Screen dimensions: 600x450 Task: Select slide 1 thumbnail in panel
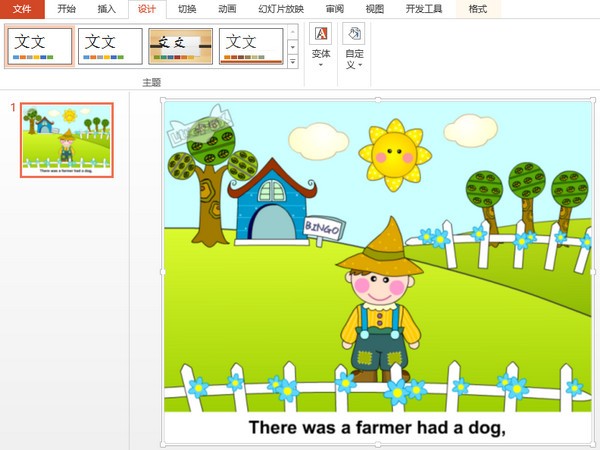(67, 139)
